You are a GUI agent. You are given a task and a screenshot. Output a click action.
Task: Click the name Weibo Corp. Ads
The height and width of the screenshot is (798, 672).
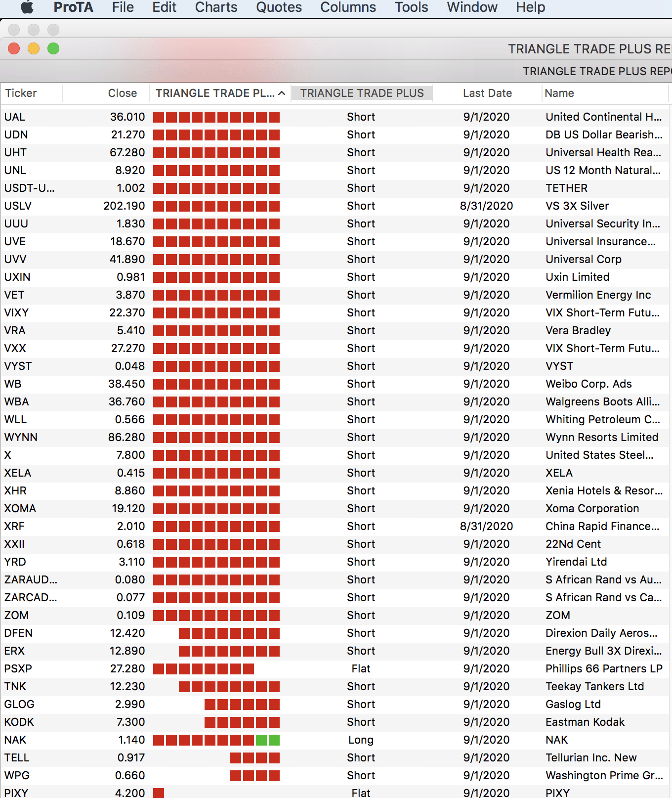click(588, 384)
